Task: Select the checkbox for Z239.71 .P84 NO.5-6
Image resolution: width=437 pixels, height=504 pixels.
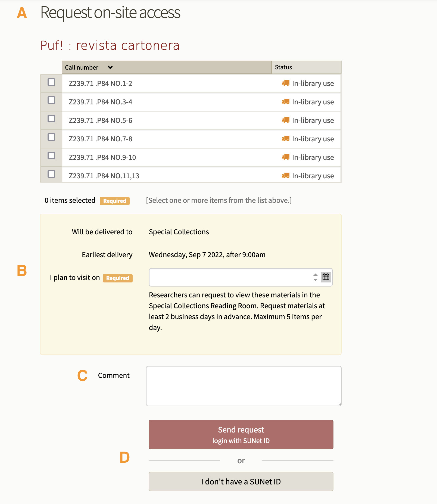Action: click(51, 119)
